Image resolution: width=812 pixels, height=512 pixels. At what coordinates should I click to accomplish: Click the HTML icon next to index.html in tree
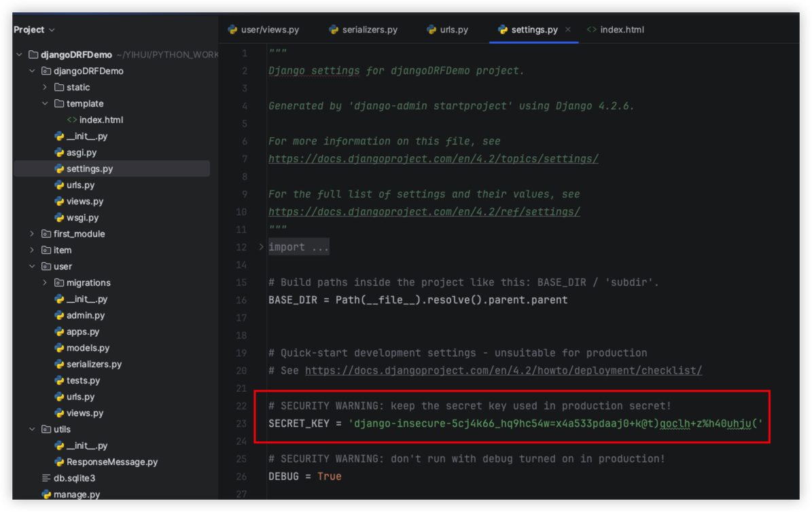72,120
